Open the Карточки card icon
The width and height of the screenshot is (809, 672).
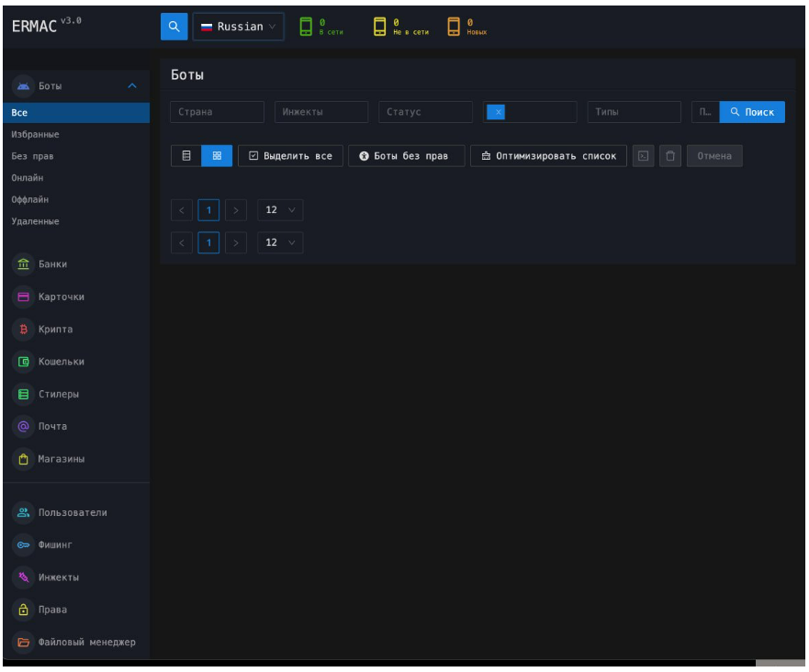coord(23,297)
